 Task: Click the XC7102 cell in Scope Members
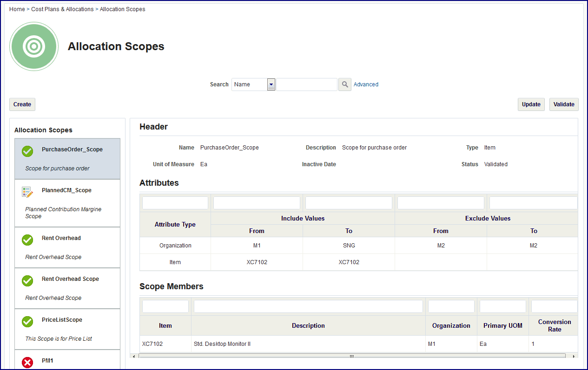(x=165, y=344)
